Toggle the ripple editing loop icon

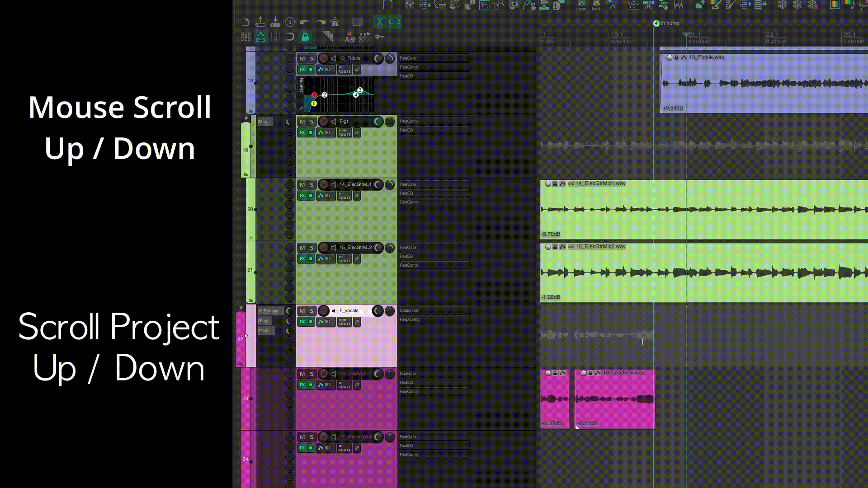coord(290,37)
